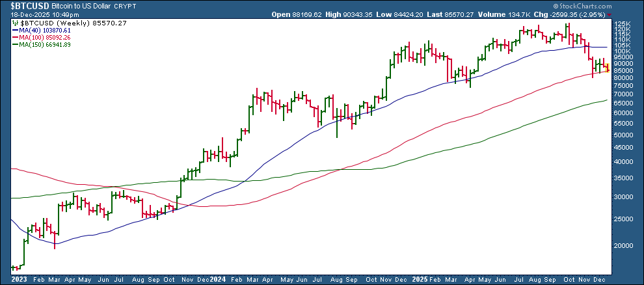
Task: Click the CRYPT exchange label
Action: [x=126, y=7]
